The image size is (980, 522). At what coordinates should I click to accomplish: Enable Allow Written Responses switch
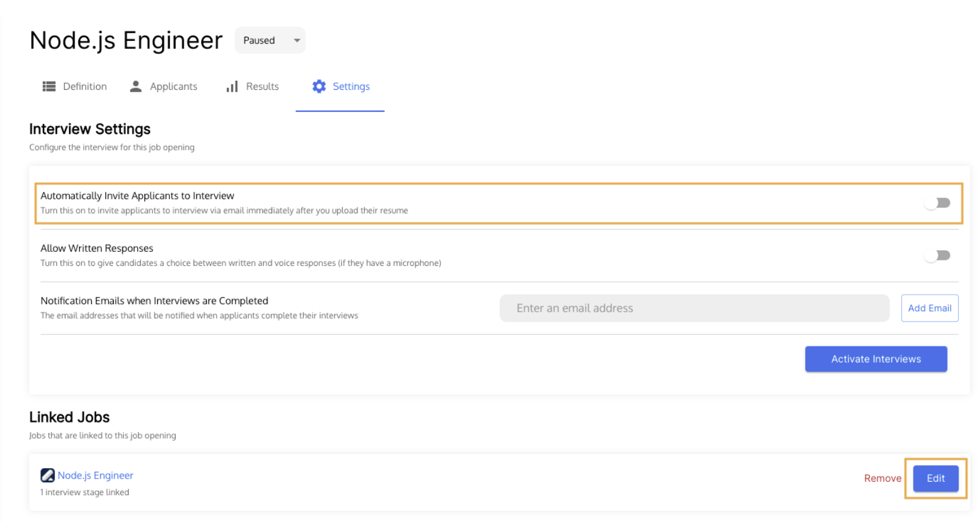[x=937, y=255]
